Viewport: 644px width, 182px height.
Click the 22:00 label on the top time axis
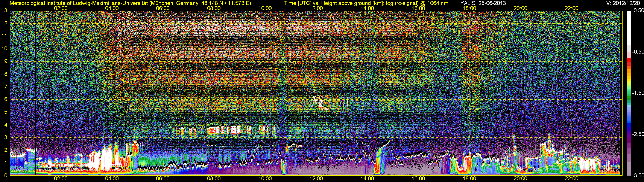pos(571,8)
